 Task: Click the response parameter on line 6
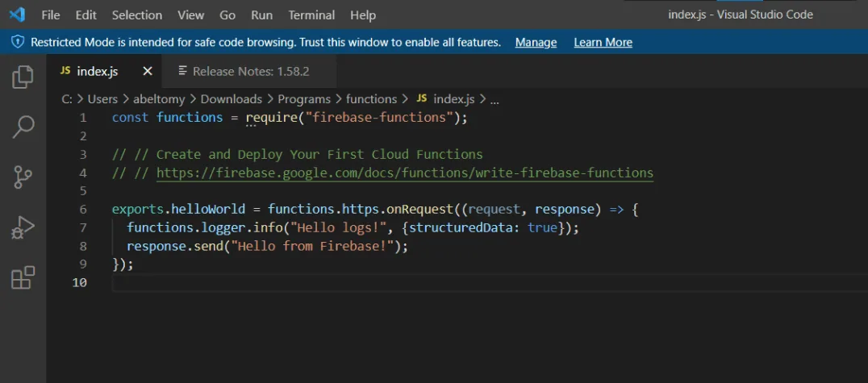(x=565, y=209)
